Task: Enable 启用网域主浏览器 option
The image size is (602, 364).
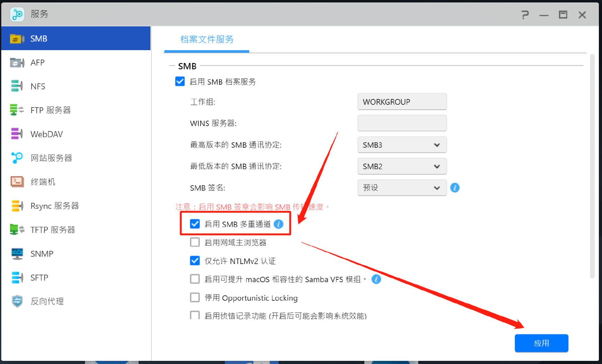Action: pyautogui.click(x=195, y=242)
